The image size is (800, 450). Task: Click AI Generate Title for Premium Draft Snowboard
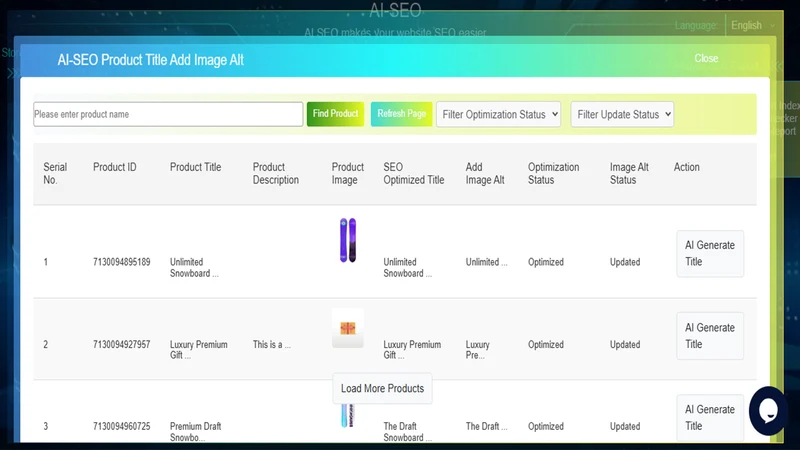pos(710,417)
